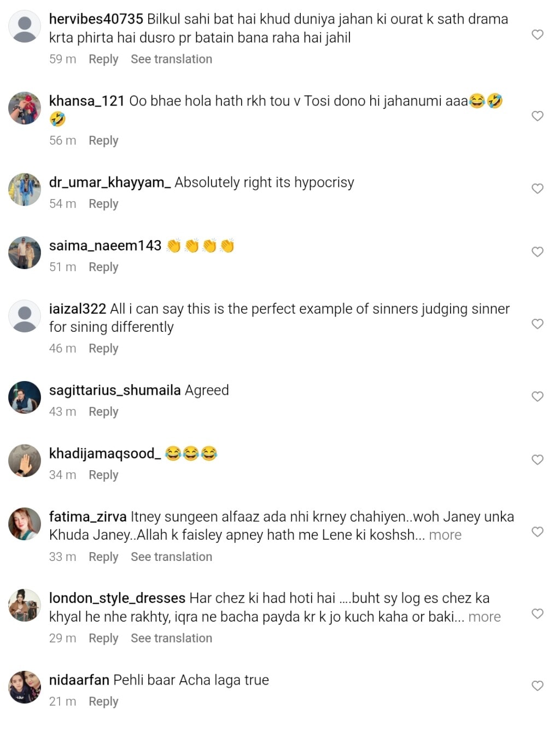Like hervibes40735's comment with the heart

[538, 35]
